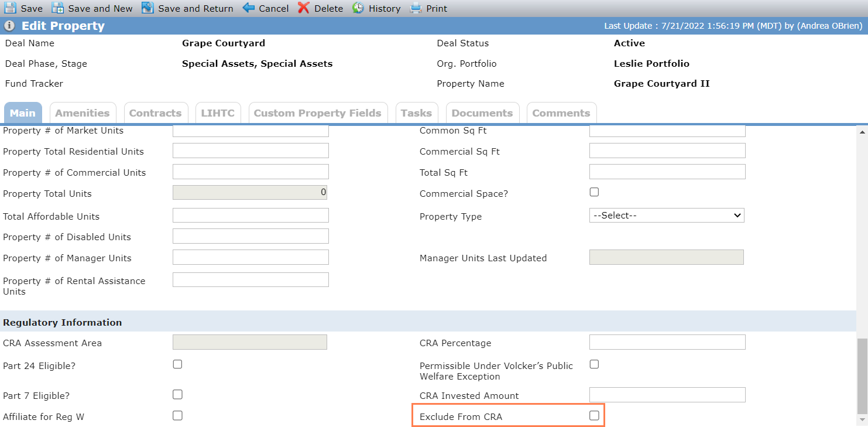Click the Save floppy disk icon

pyautogui.click(x=10, y=8)
